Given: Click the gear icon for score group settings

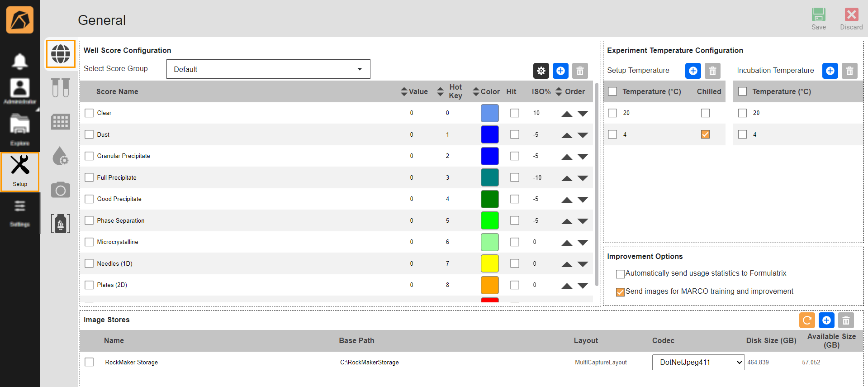Looking at the screenshot, I should (x=541, y=71).
